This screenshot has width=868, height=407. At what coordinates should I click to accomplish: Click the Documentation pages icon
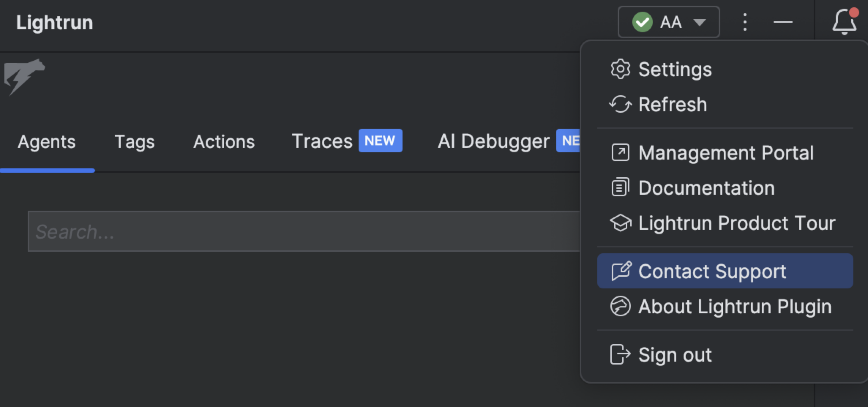click(x=620, y=187)
